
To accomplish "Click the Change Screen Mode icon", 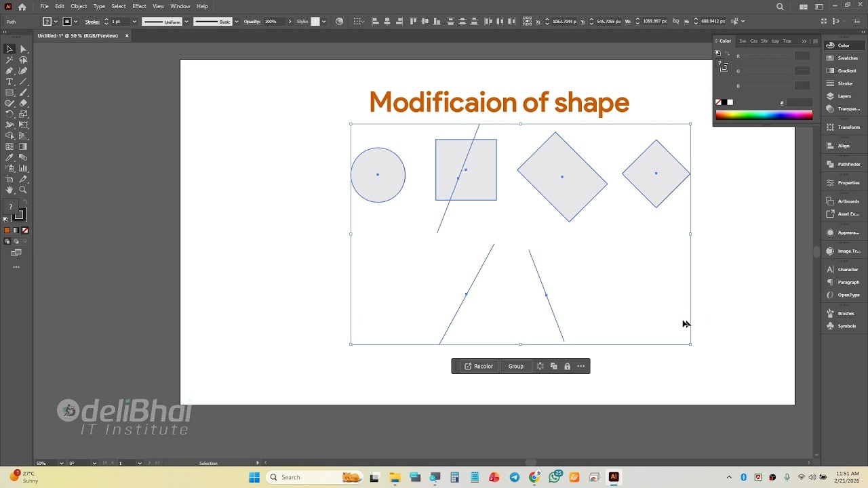I will click(16, 253).
